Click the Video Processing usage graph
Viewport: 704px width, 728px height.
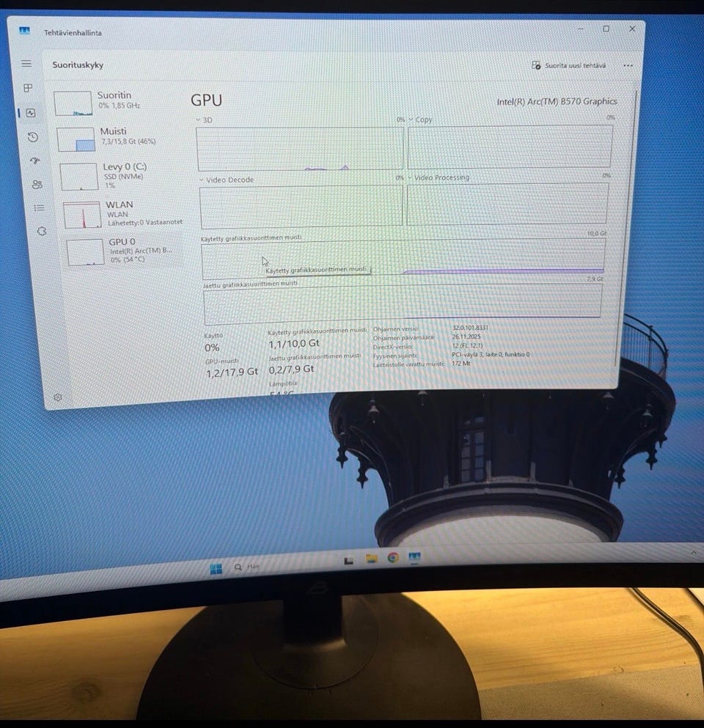(x=507, y=205)
